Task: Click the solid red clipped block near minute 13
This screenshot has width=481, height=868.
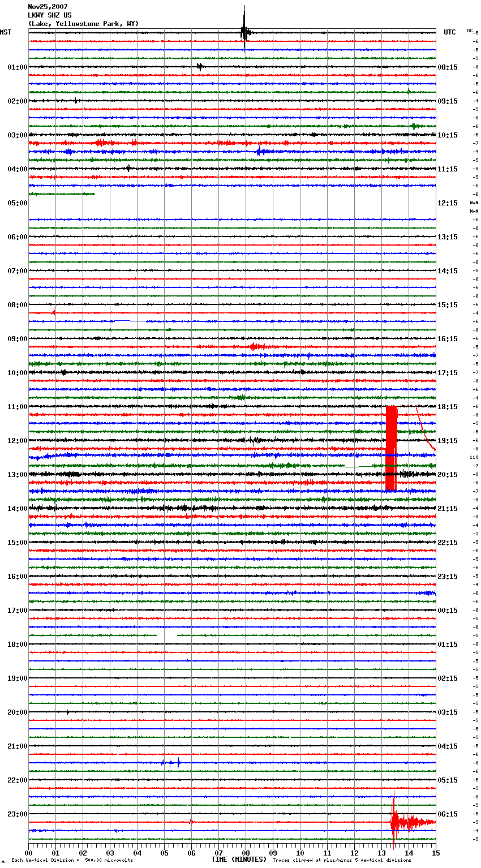Action: tap(391, 449)
